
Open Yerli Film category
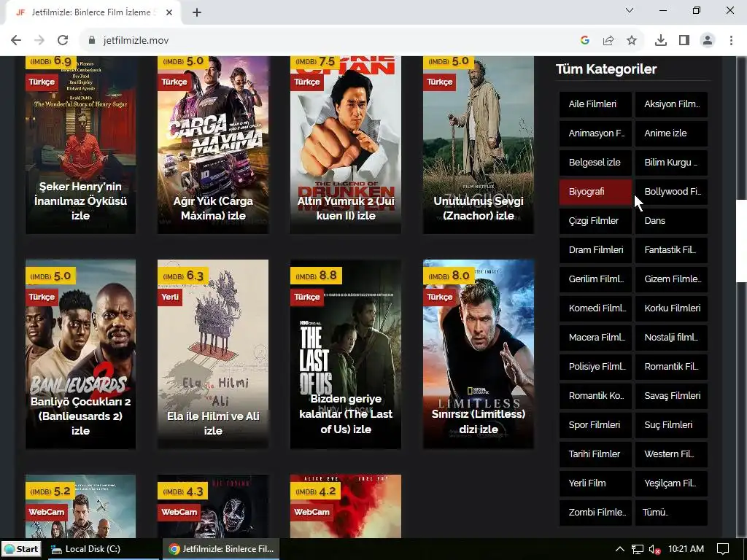tap(595, 483)
